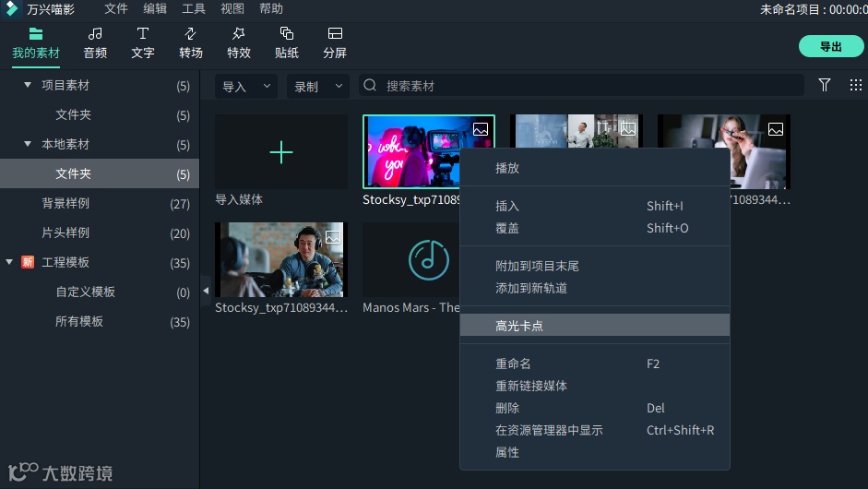Choose 在资源管理器中显示 in context menu

point(595,430)
